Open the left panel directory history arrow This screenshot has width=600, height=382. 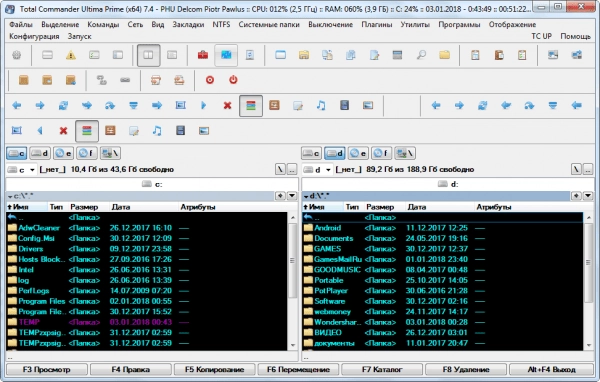292,196
